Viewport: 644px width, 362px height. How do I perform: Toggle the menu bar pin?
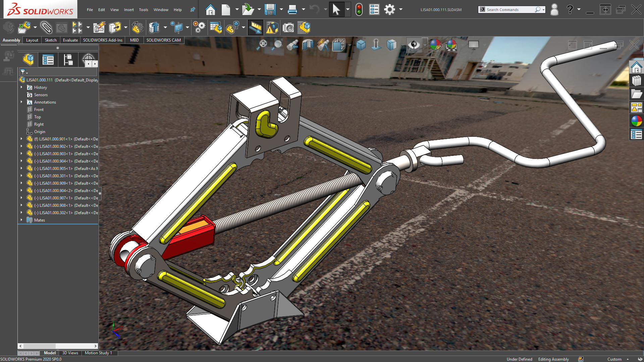pyautogui.click(x=193, y=10)
